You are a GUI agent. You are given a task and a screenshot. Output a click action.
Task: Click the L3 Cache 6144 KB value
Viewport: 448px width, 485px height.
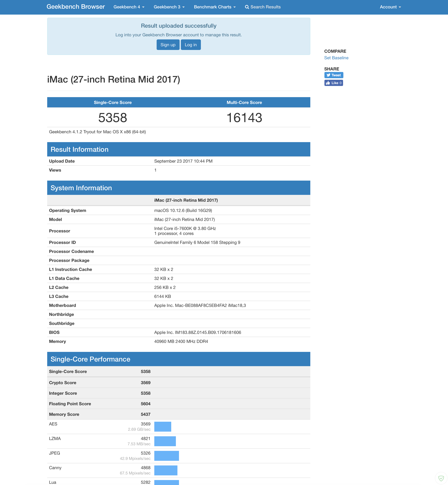tap(162, 296)
